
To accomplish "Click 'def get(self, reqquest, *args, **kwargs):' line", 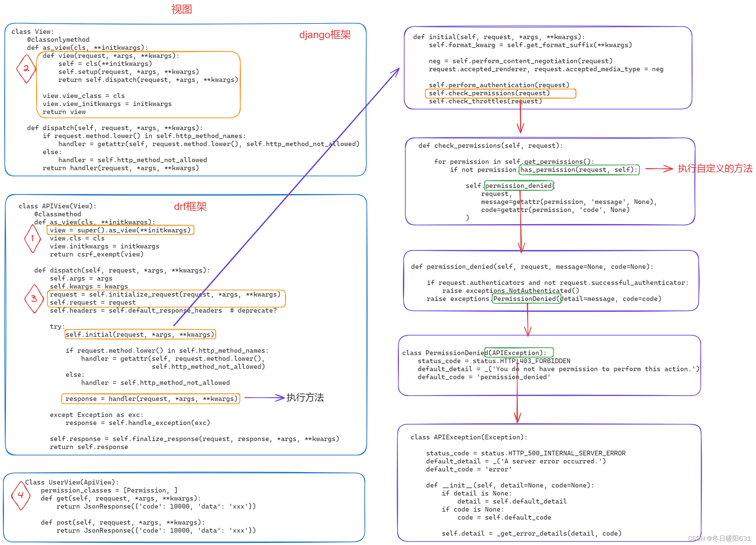I will (x=121, y=499).
